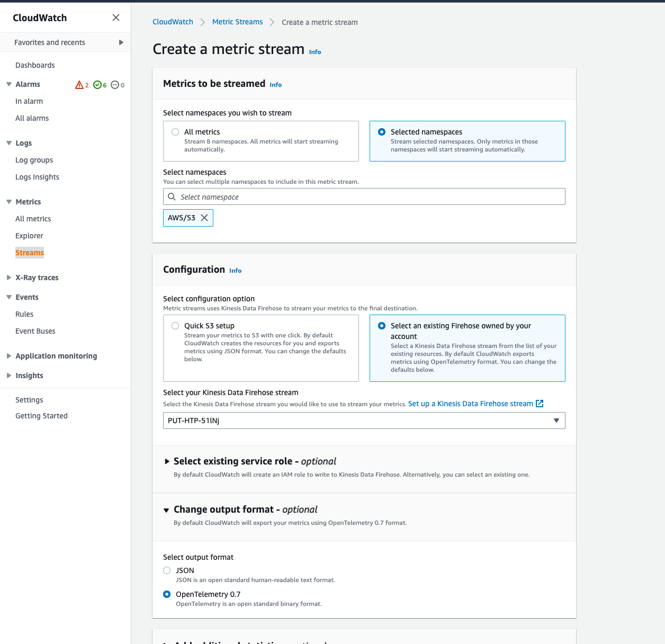Open Info next to Create a metric stream
This screenshot has height=644, width=665.
pos(315,52)
